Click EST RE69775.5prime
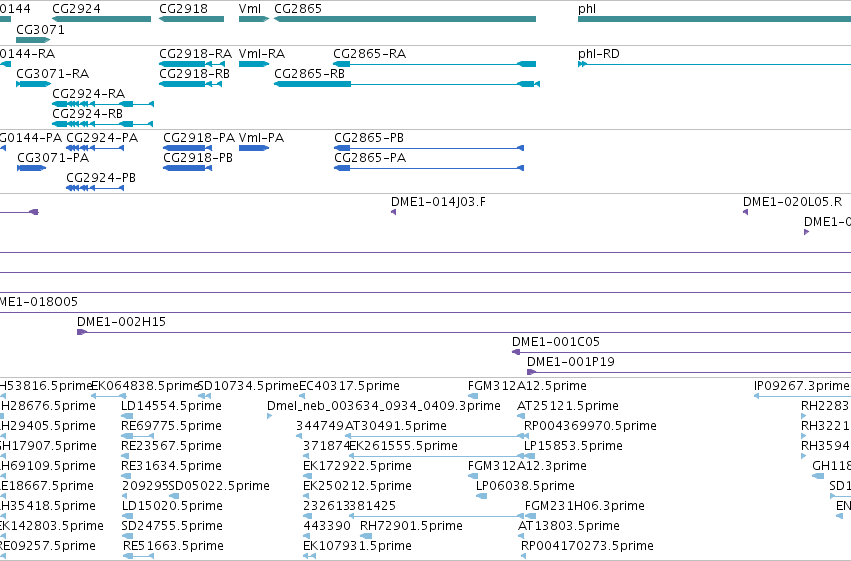The width and height of the screenshot is (851, 561). coord(137,437)
